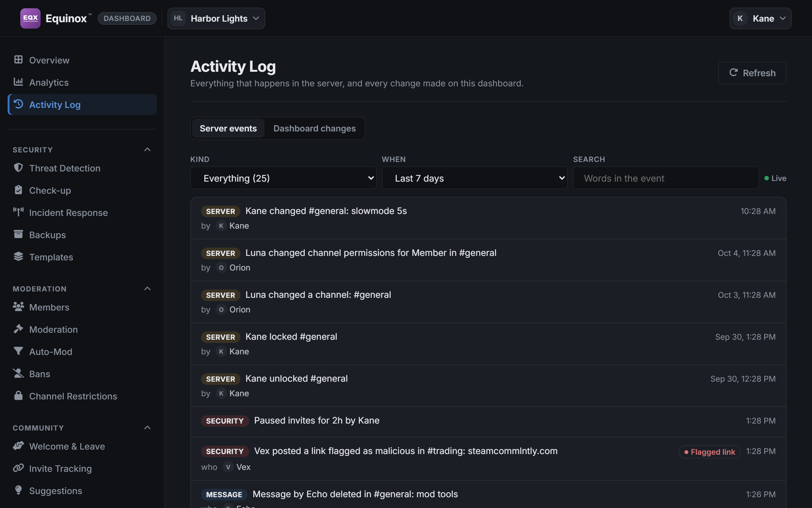
Task: Click the Check-up clipboard icon
Action: coord(18,190)
